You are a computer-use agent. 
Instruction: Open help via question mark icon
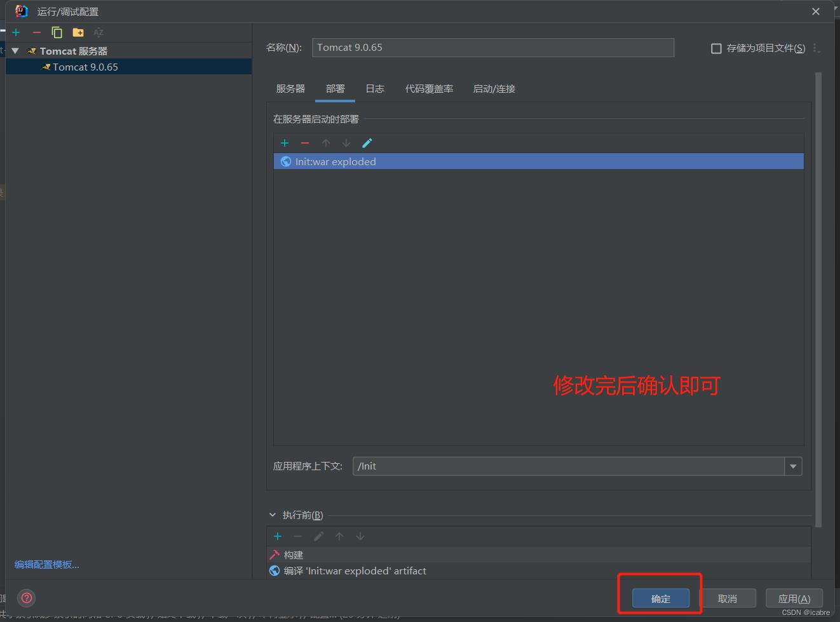[x=27, y=598]
